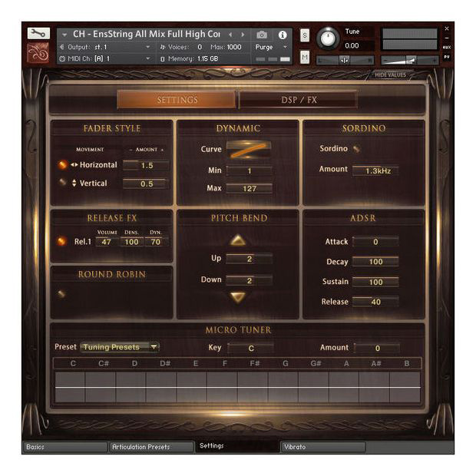Screen dimensions: 476x476
Task: Open the MIDI Ch dropdown
Action: click(x=148, y=58)
